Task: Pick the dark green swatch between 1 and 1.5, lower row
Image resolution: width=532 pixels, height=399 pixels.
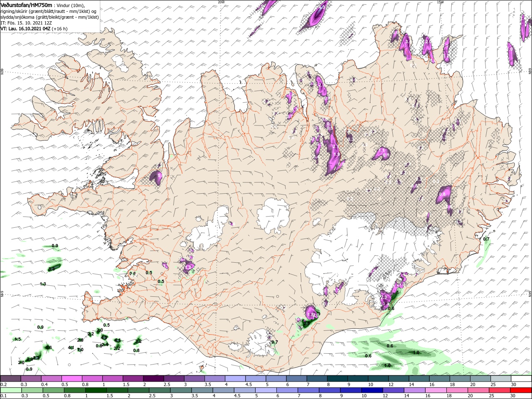Action: coord(96,390)
